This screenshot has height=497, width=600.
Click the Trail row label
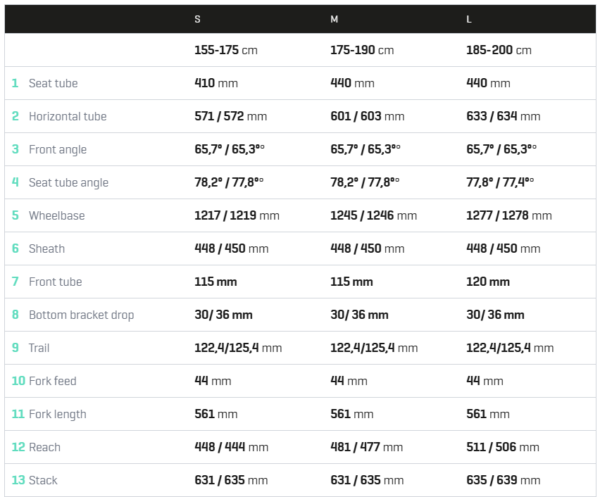tap(39, 348)
